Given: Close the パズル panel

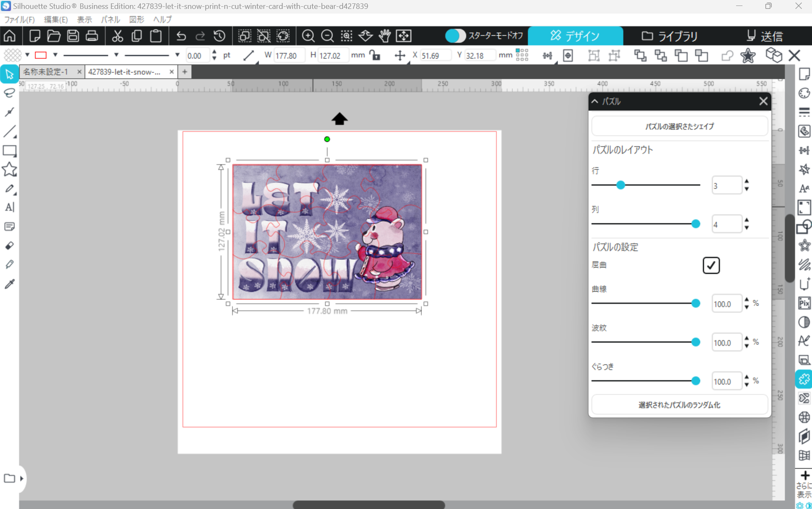Looking at the screenshot, I should (763, 101).
